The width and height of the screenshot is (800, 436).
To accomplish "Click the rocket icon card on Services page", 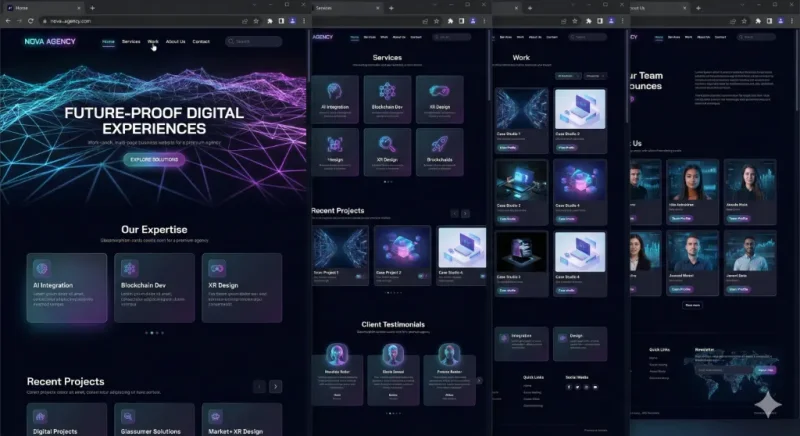I will (439, 142).
